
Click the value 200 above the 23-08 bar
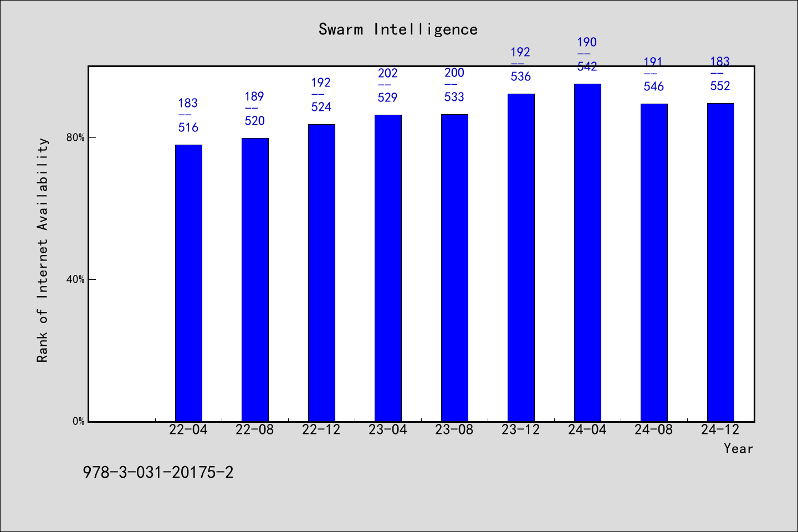[454, 73]
